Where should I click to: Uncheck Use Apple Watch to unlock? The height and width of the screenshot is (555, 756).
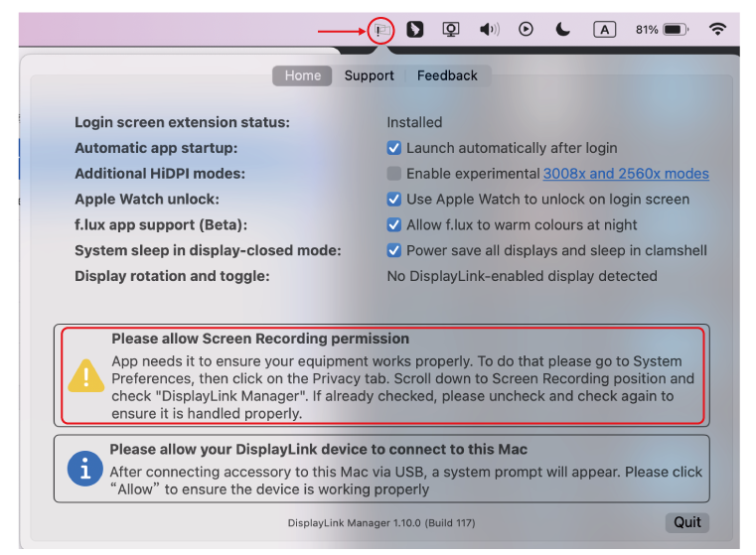coord(394,199)
